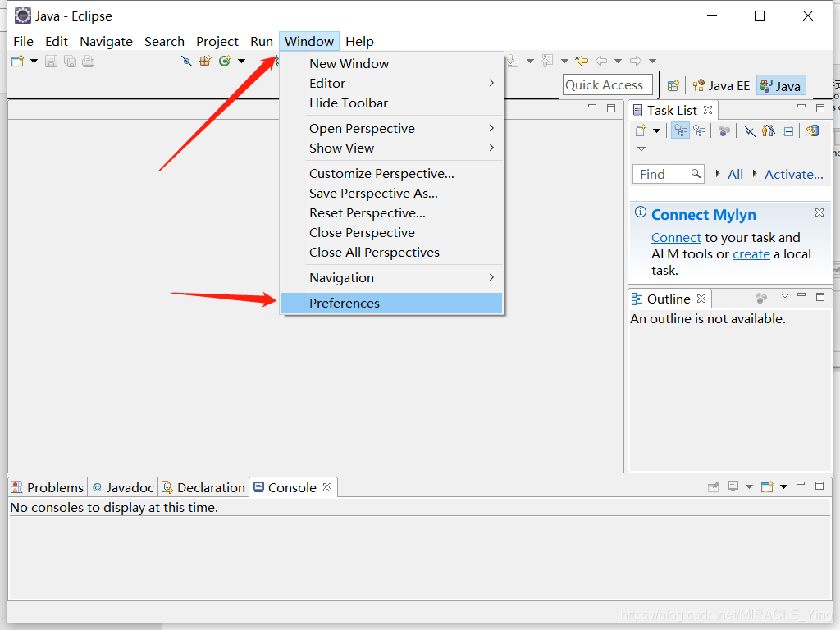Viewport: 840px width, 630px height.
Task: Open the Navigate menu
Action: tap(106, 41)
